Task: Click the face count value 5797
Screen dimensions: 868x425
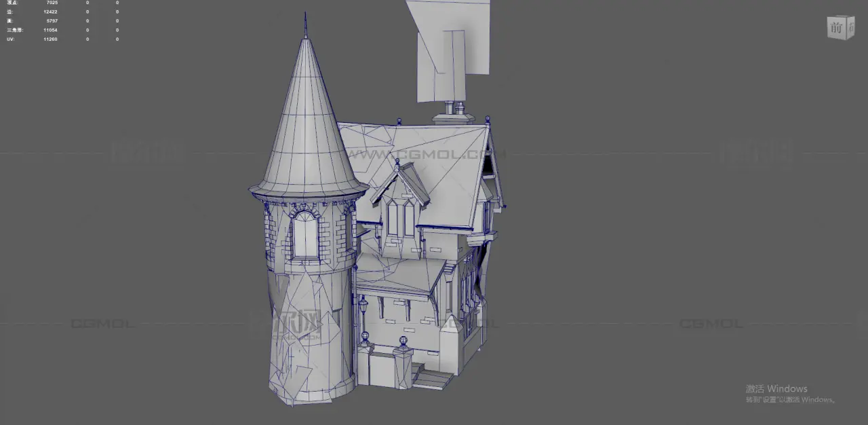Action: 52,21
